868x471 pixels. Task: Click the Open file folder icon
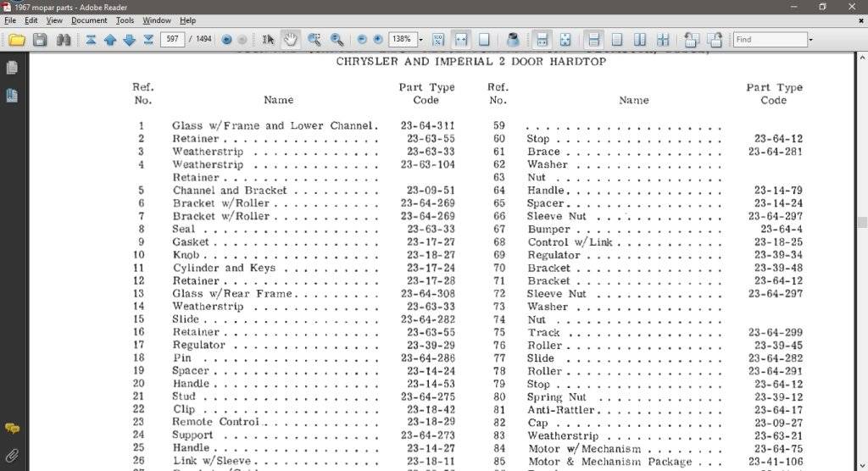[x=16, y=40]
